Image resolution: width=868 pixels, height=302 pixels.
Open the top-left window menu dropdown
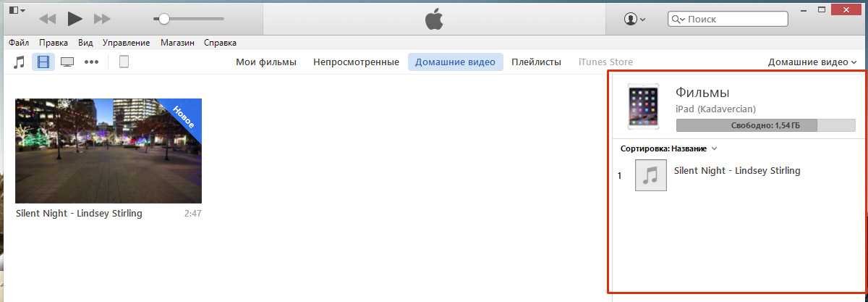17,10
